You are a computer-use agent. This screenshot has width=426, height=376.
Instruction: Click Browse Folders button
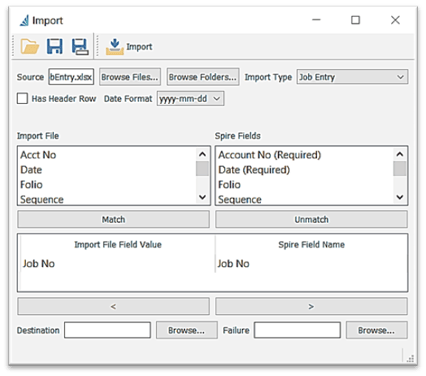(203, 77)
